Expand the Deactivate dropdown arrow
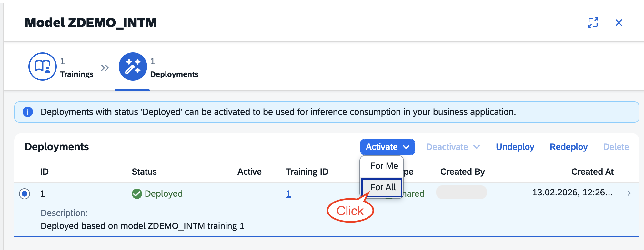The height and width of the screenshot is (250, 644). 477,147
